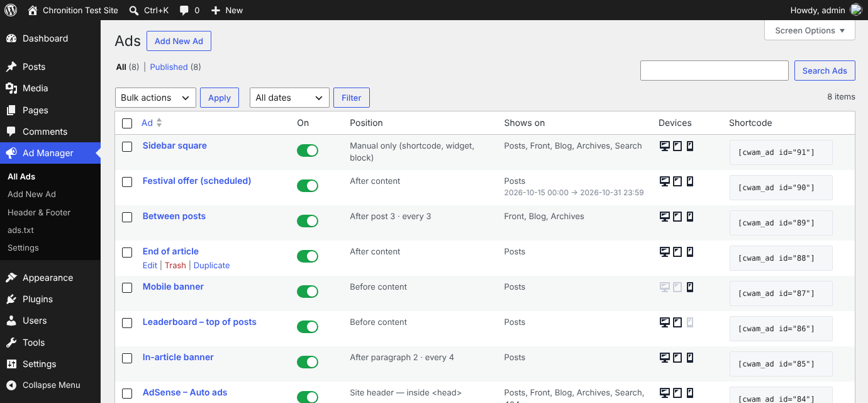Open the Ad Manager sidebar menu
Viewport: 868px width, 403px height.
(50, 153)
